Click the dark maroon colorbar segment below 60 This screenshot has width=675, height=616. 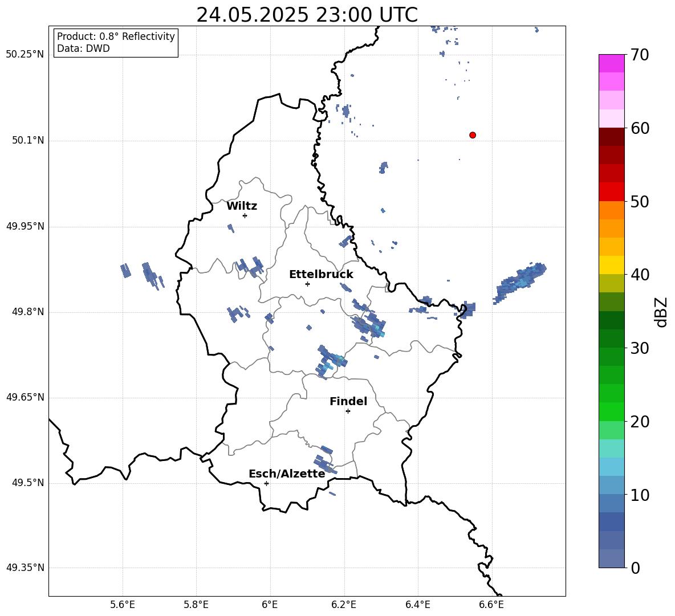(612, 137)
